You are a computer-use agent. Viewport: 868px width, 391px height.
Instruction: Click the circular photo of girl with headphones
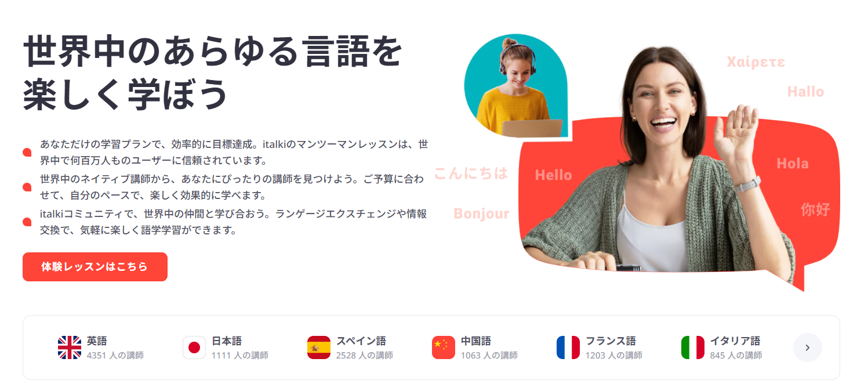515,85
